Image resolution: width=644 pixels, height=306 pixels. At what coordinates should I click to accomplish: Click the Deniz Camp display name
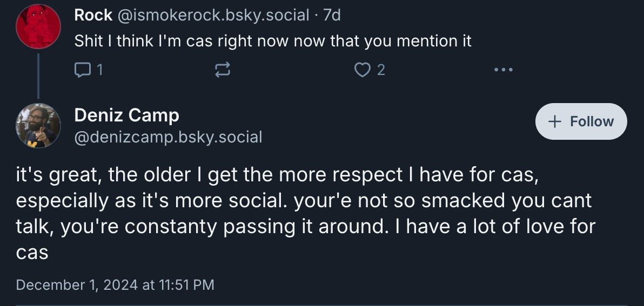[126, 115]
